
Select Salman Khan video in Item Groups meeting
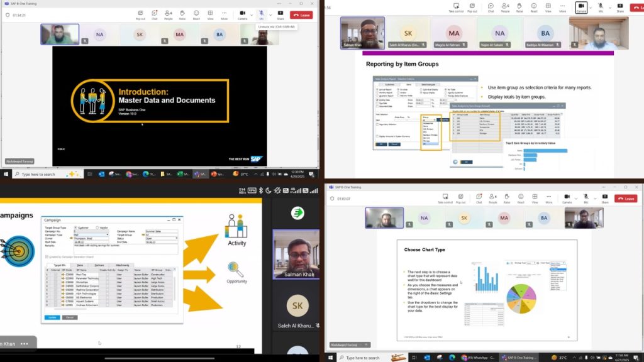pyautogui.click(x=363, y=33)
